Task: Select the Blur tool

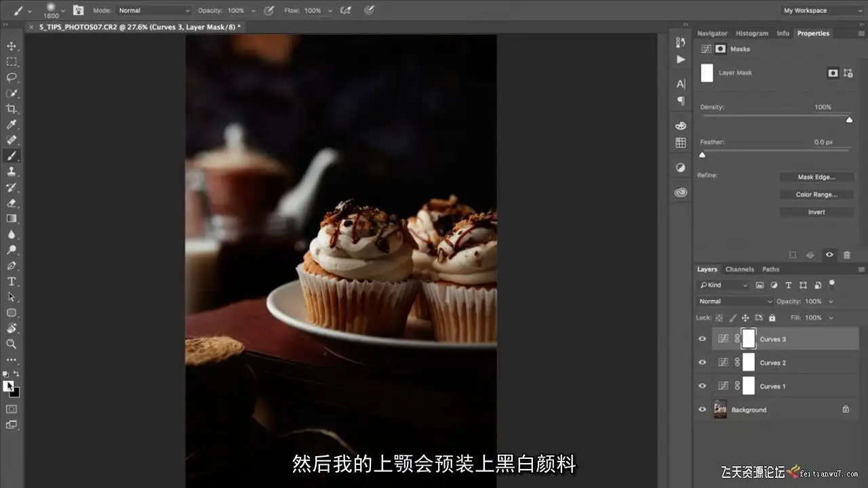Action: pyautogui.click(x=12, y=235)
